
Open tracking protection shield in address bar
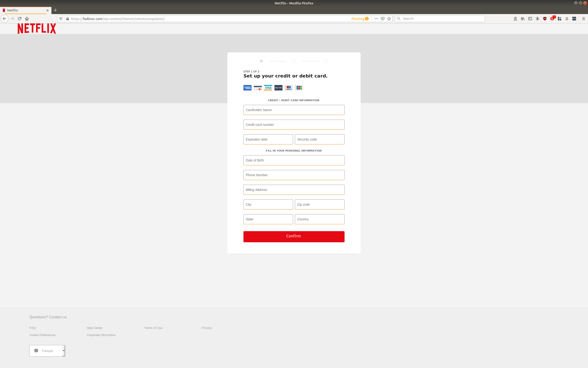[x=61, y=19]
